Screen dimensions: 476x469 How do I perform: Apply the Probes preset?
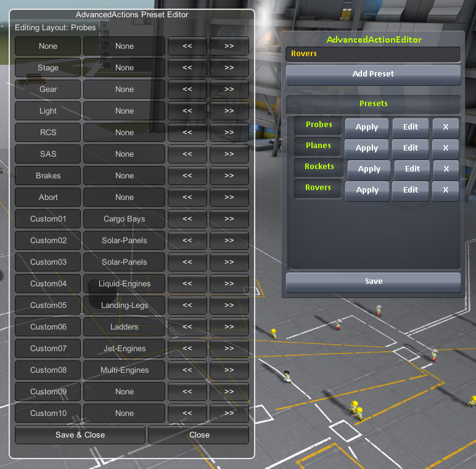(366, 127)
